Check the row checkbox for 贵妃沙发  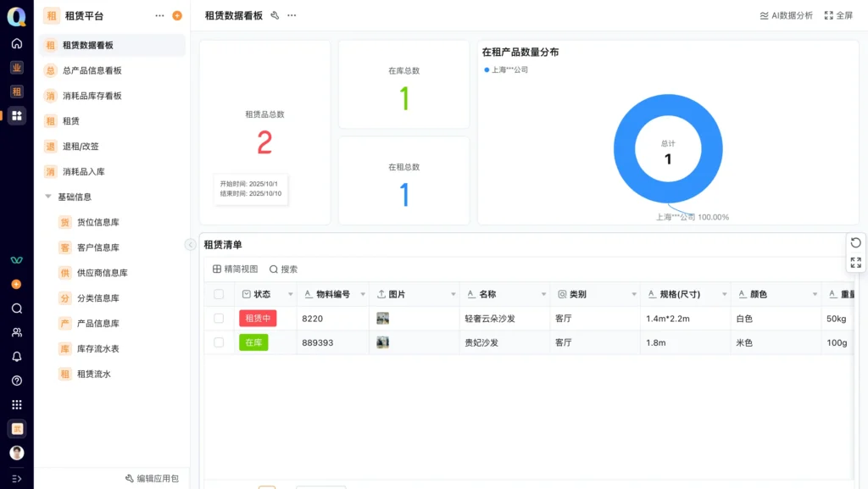point(219,342)
